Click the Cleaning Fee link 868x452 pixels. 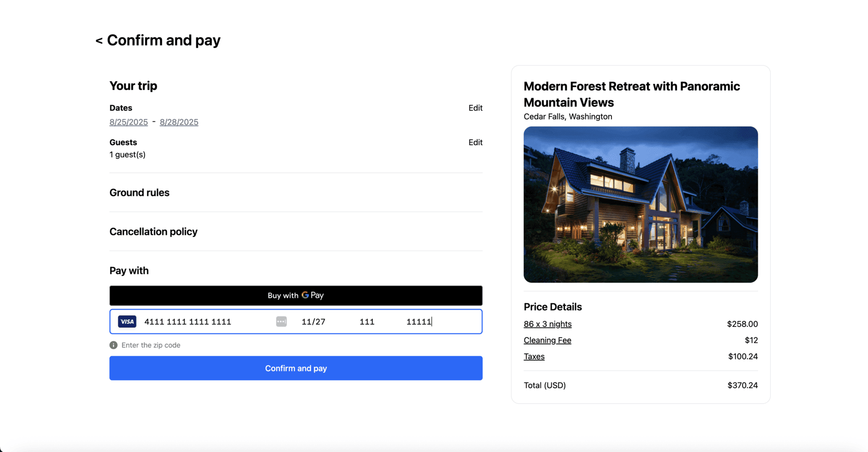(x=547, y=340)
